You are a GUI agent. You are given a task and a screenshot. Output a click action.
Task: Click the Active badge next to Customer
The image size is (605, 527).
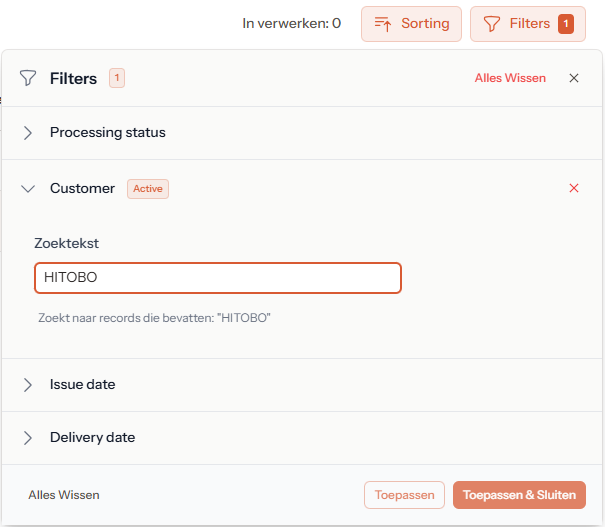click(x=148, y=188)
